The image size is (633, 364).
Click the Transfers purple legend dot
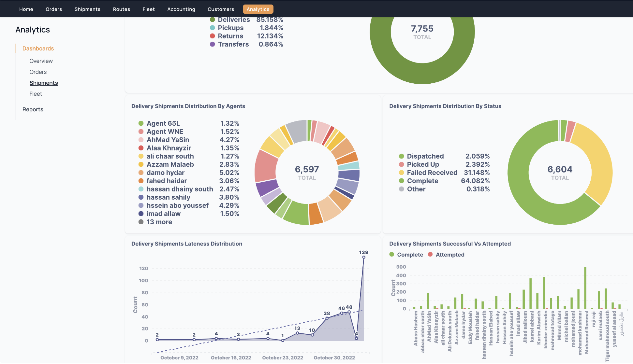213,44
